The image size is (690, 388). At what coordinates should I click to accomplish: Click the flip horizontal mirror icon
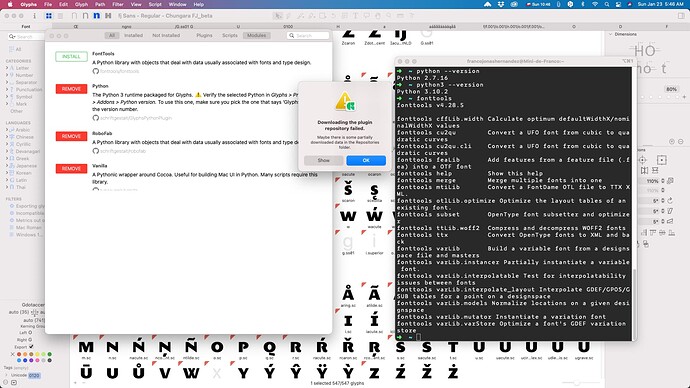click(x=645, y=170)
